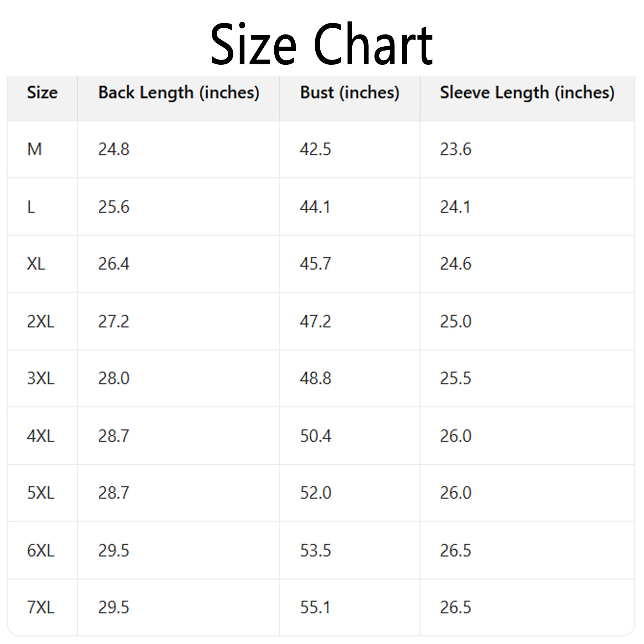
Task: Select the 4XL size row label
Action: tap(40, 436)
